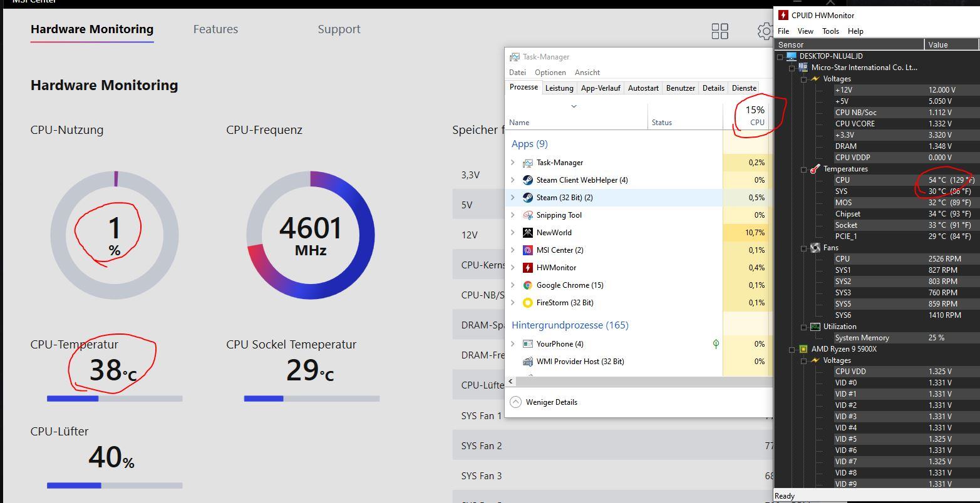Click the Steam (32 Bit) icon

point(527,198)
